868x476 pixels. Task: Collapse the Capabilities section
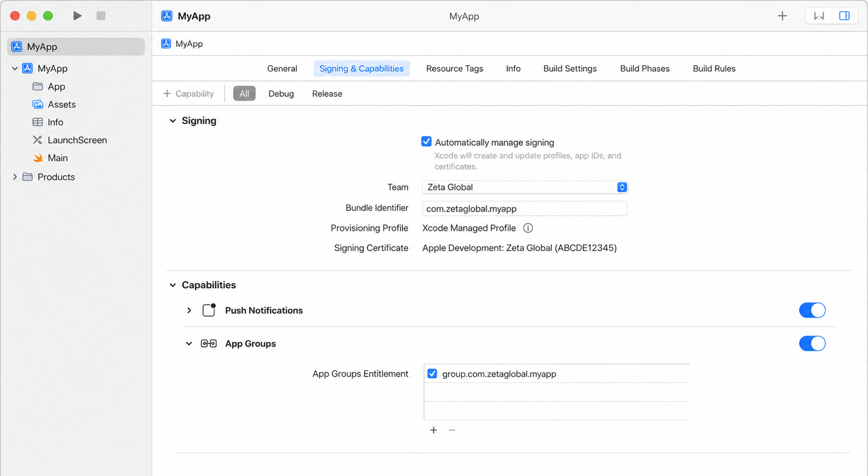click(173, 285)
